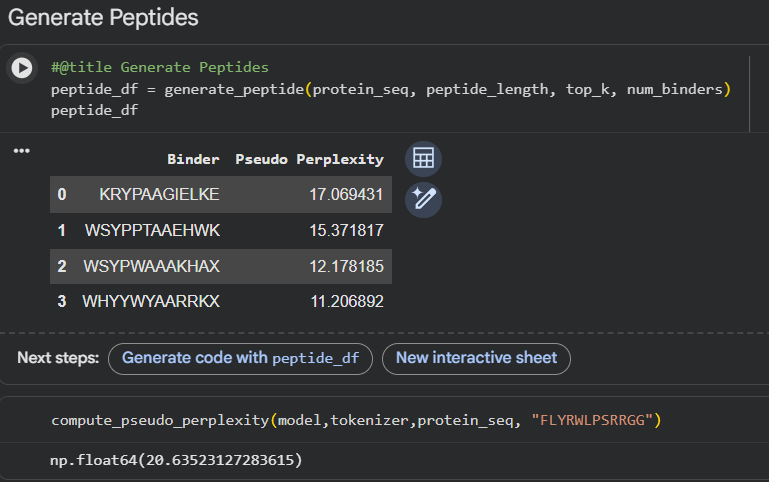Select binder WSYPWAAAKHAX cell
This screenshot has height=482, width=769.
click(x=151, y=266)
